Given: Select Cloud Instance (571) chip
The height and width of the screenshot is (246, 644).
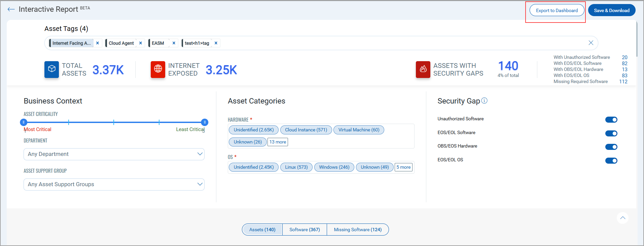Looking at the screenshot, I should 306,130.
